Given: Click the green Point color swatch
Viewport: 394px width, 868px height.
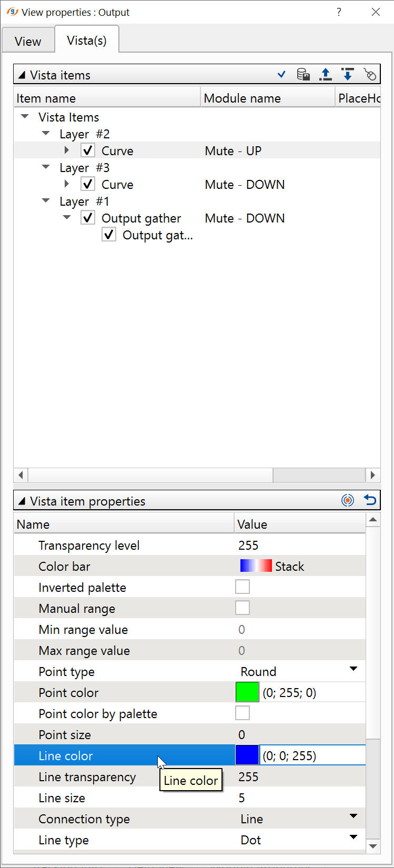Looking at the screenshot, I should tap(247, 692).
